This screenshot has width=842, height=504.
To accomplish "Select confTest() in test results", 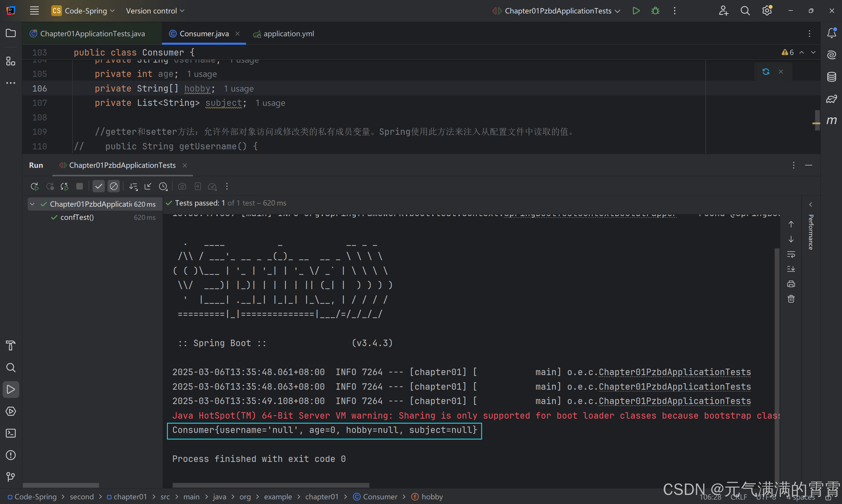I will [77, 218].
